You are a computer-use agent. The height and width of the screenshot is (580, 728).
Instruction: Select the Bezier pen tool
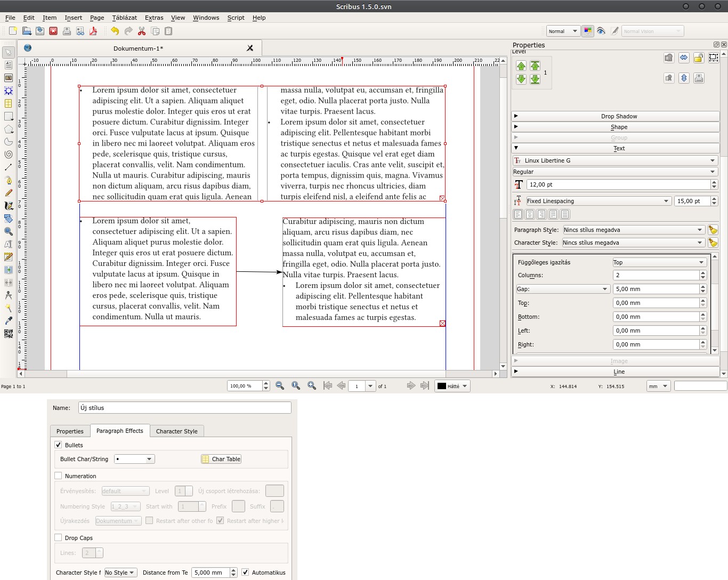(x=9, y=180)
